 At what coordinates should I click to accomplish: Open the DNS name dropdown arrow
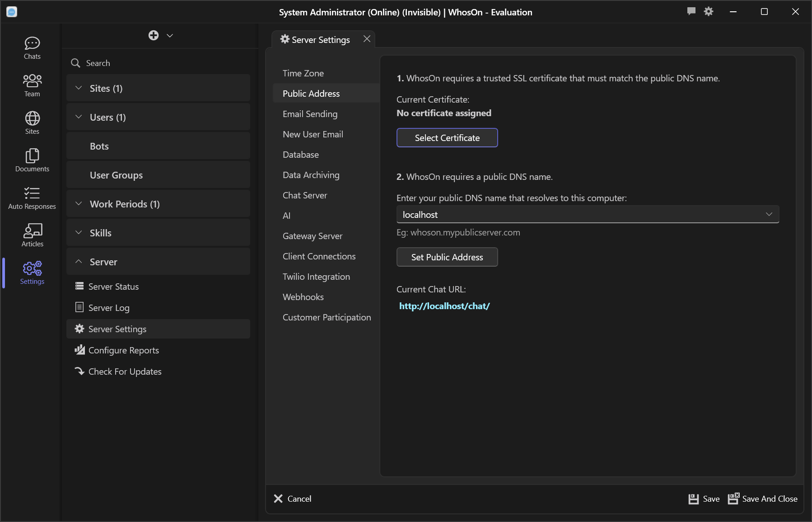click(x=769, y=214)
